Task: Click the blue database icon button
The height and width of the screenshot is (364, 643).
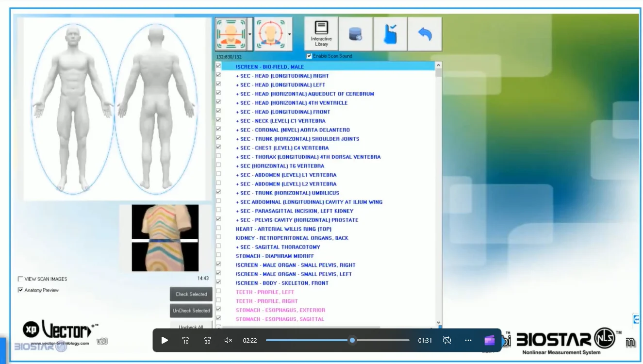Action: click(x=355, y=34)
